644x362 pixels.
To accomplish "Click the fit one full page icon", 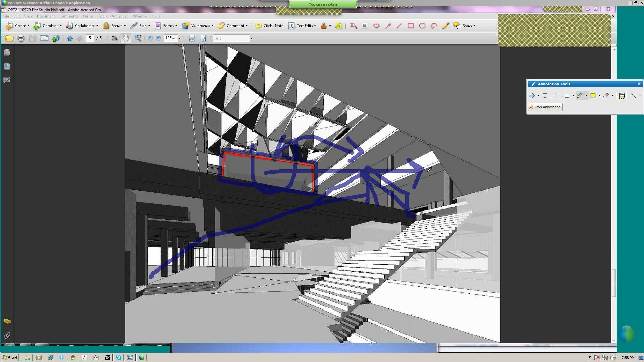I will click(x=203, y=38).
